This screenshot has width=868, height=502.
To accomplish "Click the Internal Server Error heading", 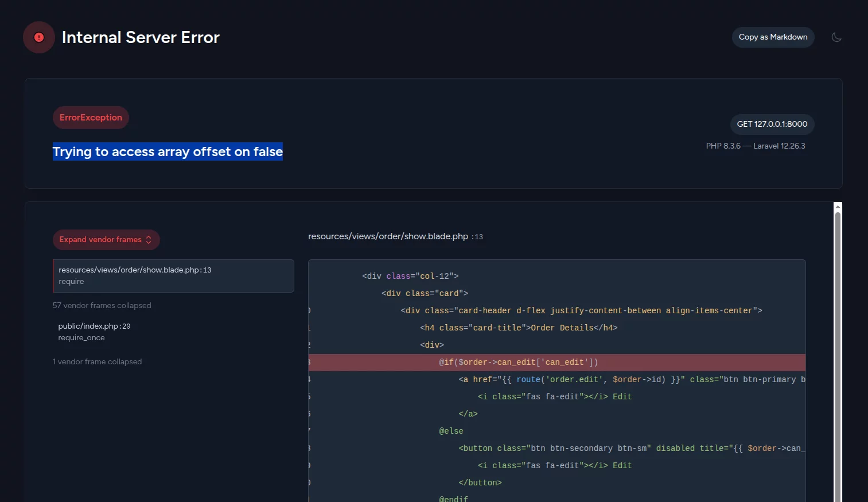I will [141, 37].
